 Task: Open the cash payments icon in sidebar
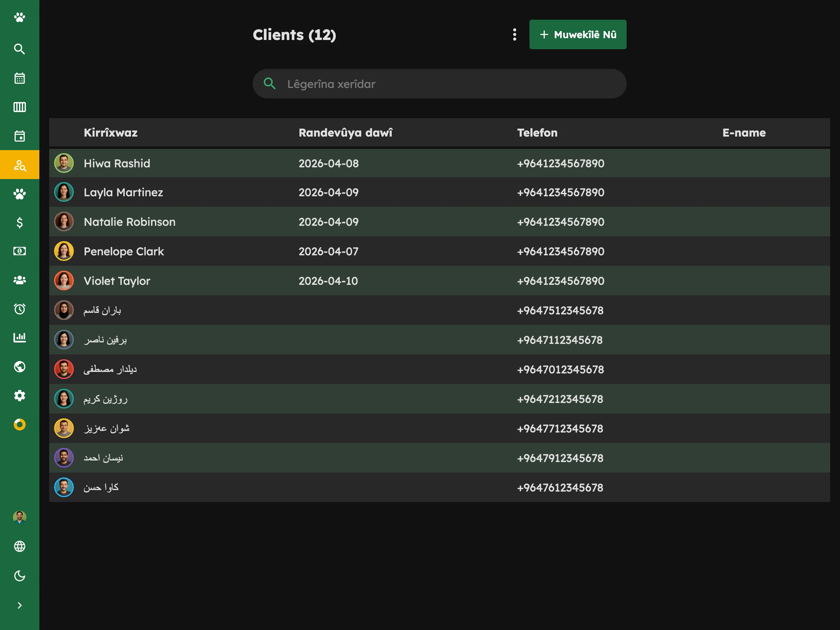[19, 251]
